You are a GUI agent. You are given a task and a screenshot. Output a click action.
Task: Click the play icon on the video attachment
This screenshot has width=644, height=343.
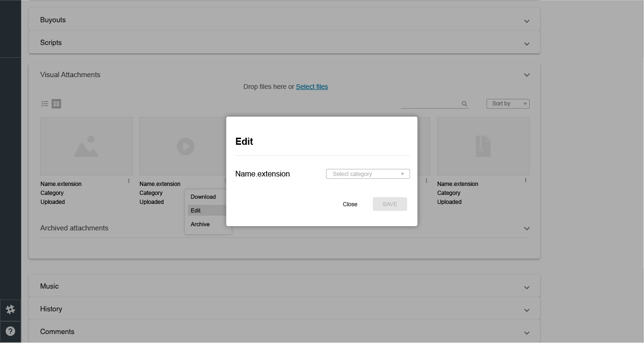coord(186,146)
